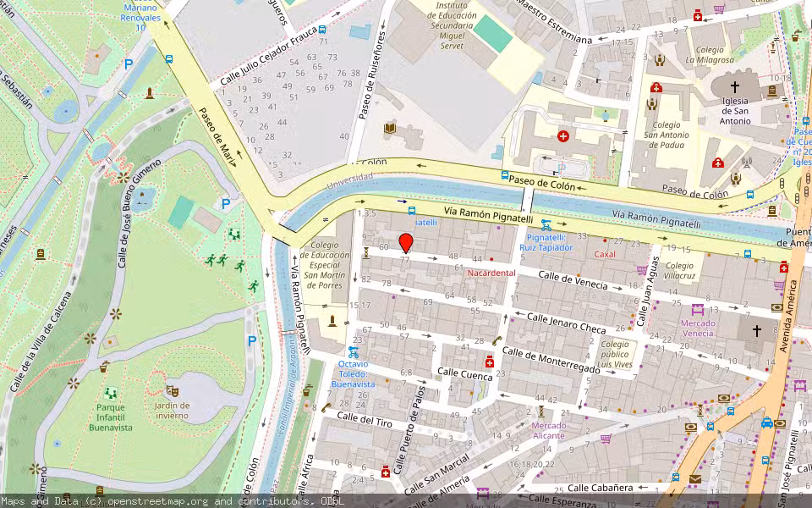The width and height of the screenshot is (812, 508).
Task: Click the Colegio Villacruz label
Action: click(679, 271)
